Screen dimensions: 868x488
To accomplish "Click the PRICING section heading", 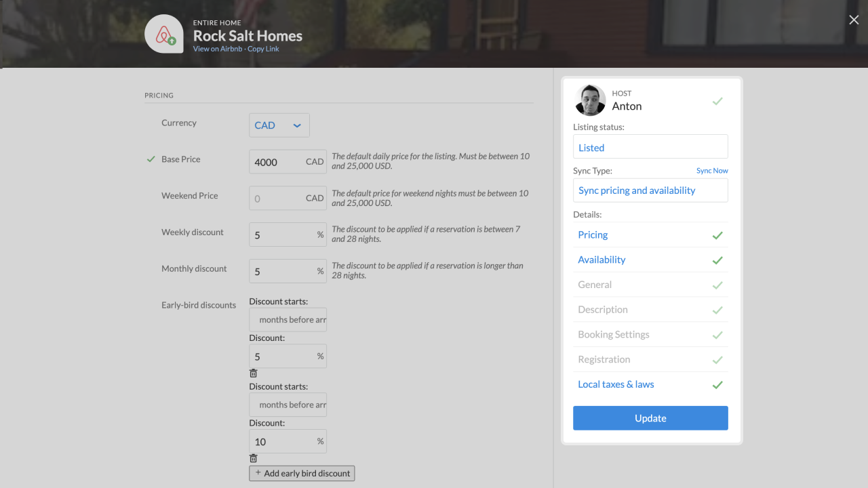I will coord(159,96).
